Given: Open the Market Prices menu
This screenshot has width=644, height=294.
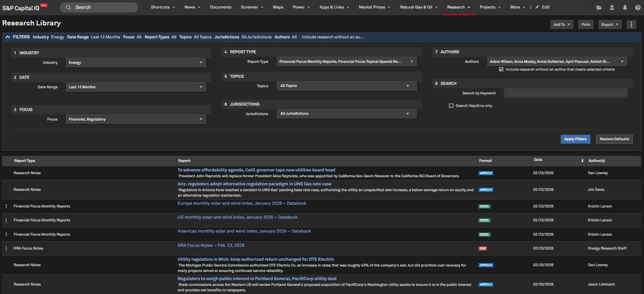Looking at the screenshot, I should coord(374,7).
